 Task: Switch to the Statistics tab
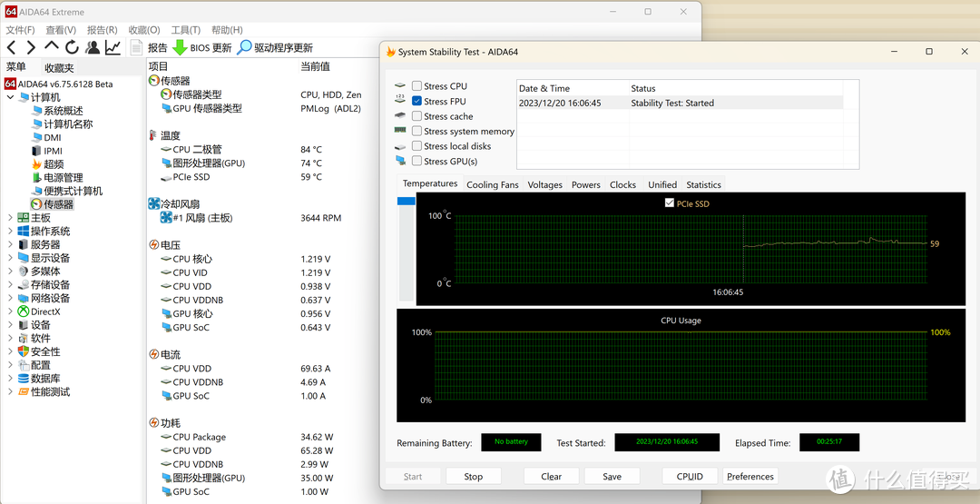pyautogui.click(x=704, y=184)
